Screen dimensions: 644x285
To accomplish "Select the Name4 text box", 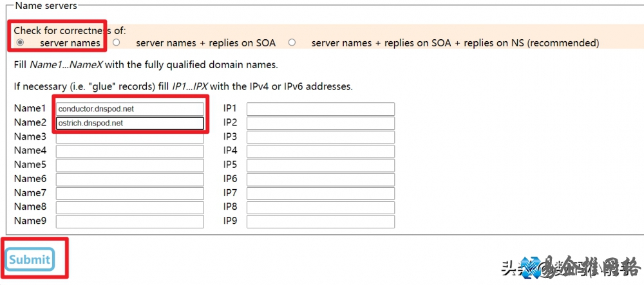I will tap(130, 151).
